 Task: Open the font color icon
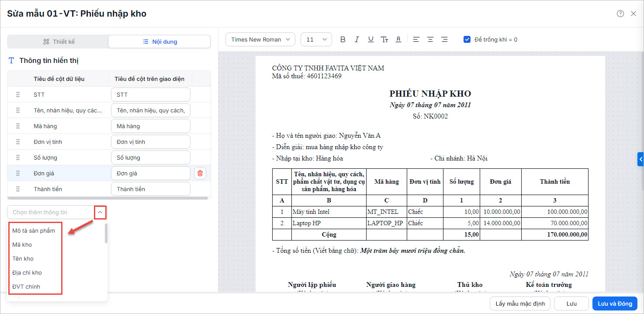coord(398,39)
